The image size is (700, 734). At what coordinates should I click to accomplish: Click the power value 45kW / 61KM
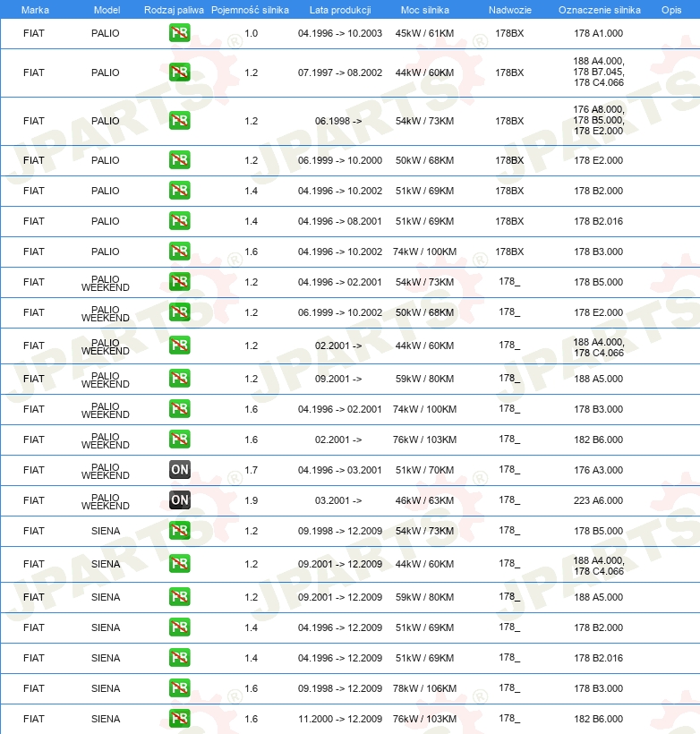coord(424,33)
